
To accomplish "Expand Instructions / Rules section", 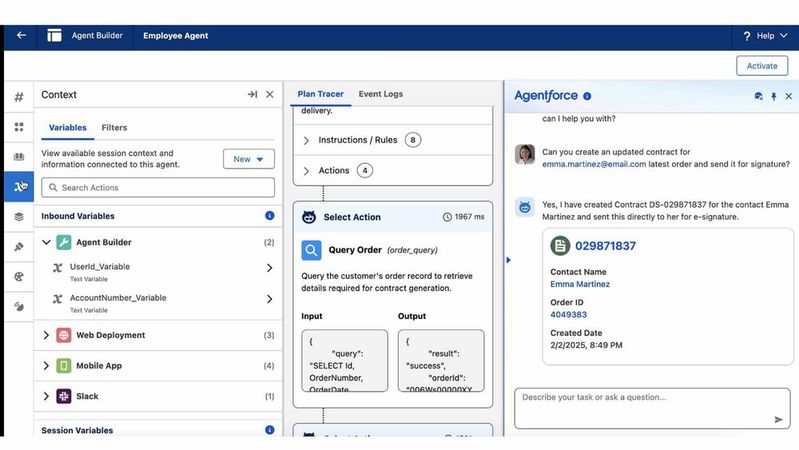I will click(306, 140).
